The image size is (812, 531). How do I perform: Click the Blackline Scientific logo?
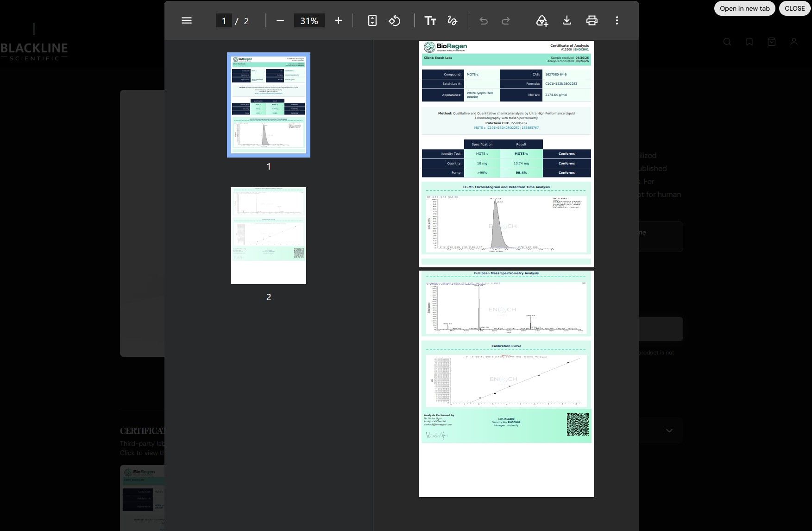tap(34, 43)
